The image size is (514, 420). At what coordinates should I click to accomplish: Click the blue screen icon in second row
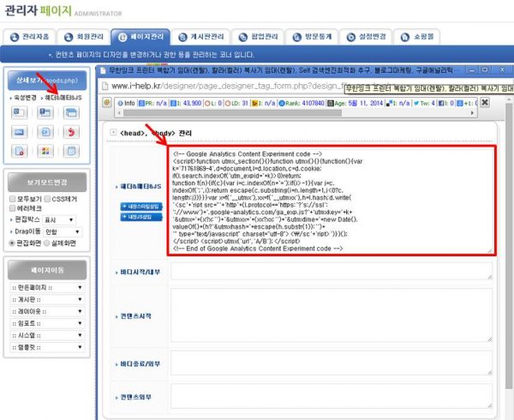click(19, 132)
